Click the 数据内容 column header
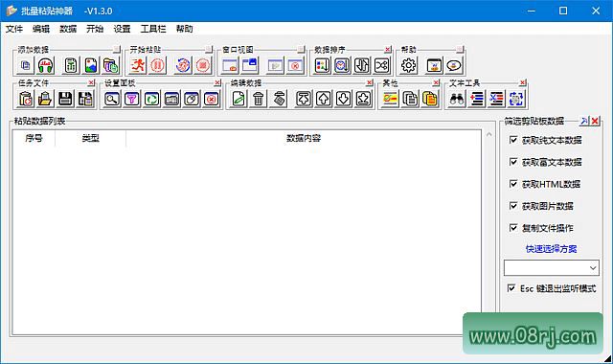The width and height of the screenshot is (613, 364). (x=304, y=138)
